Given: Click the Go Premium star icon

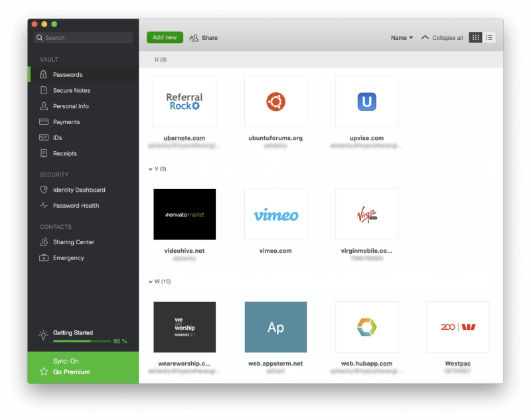Looking at the screenshot, I should [44, 372].
